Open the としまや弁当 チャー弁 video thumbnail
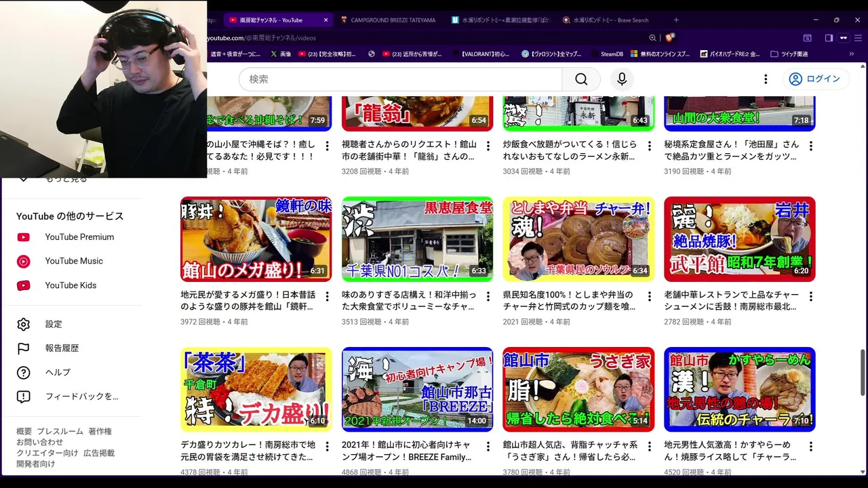868x488 pixels. coord(578,239)
